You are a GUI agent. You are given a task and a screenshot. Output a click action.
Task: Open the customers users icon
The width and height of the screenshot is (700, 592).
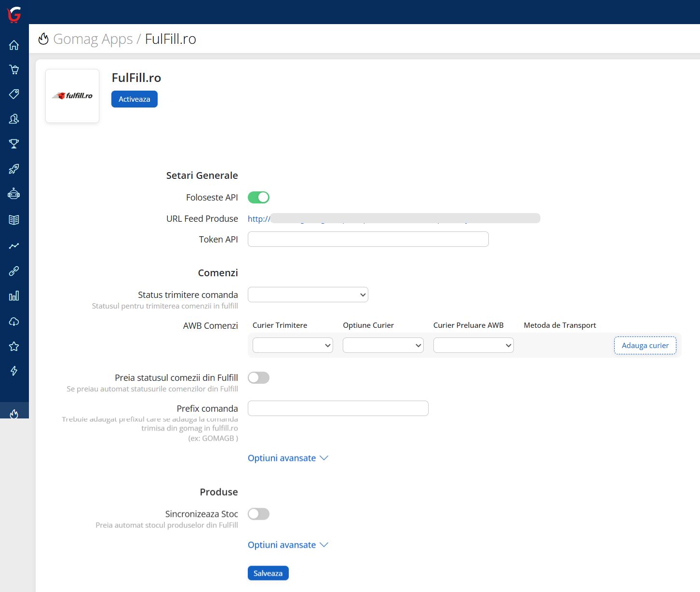14,119
